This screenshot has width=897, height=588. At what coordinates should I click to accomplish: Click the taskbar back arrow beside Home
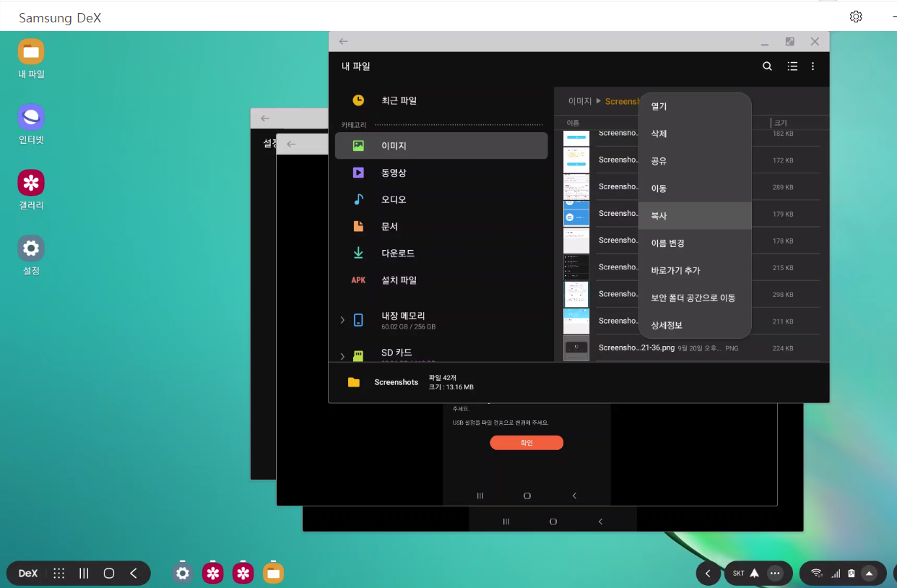pos(134,574)
